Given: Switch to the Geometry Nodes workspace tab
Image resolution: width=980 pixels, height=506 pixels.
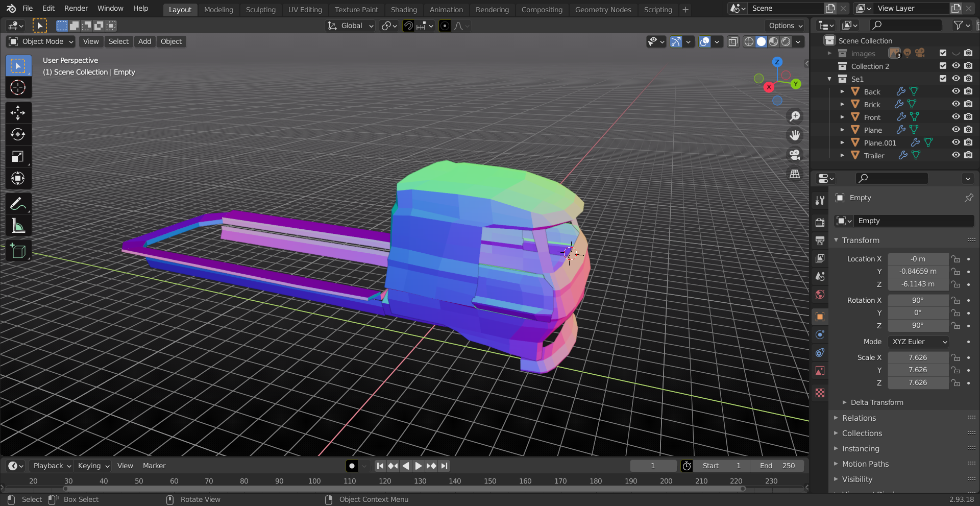Looking at the screenshot, I should pyautogui.click(x=603, y=9).
